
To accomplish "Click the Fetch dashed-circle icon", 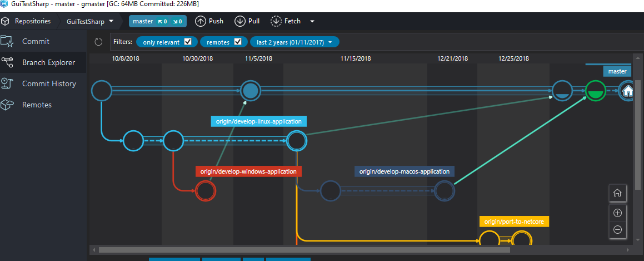I will click(276, 21).
